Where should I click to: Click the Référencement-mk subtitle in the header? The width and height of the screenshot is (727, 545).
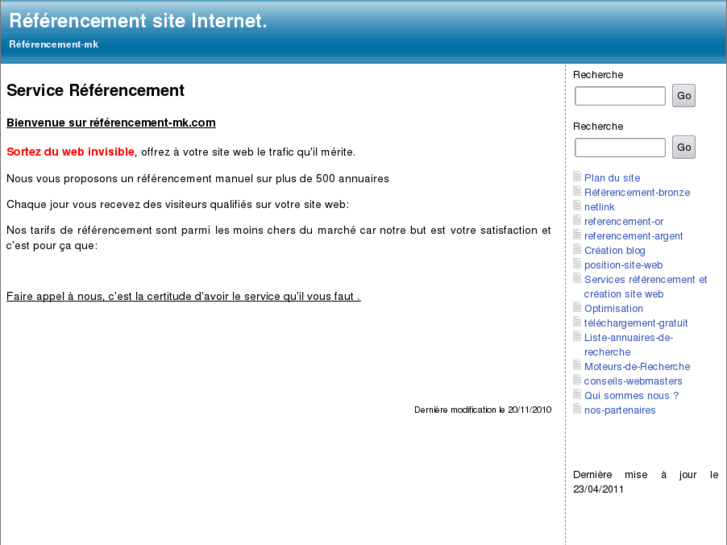coord(54,45)
